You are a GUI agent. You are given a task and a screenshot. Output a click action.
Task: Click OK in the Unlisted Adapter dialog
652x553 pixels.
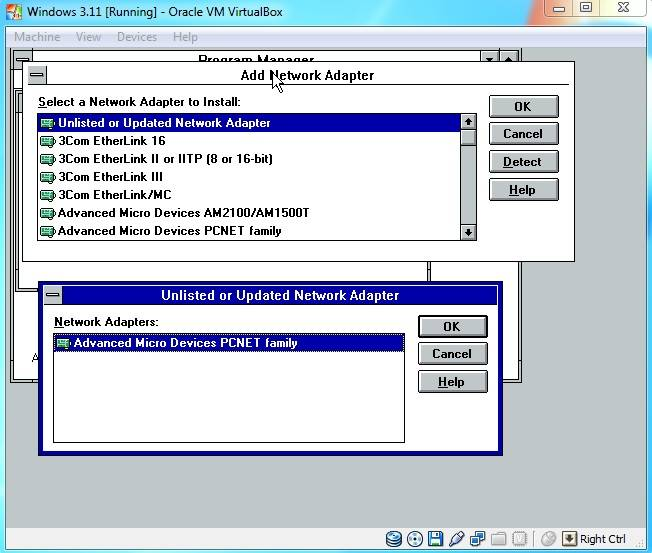point(451,326)
